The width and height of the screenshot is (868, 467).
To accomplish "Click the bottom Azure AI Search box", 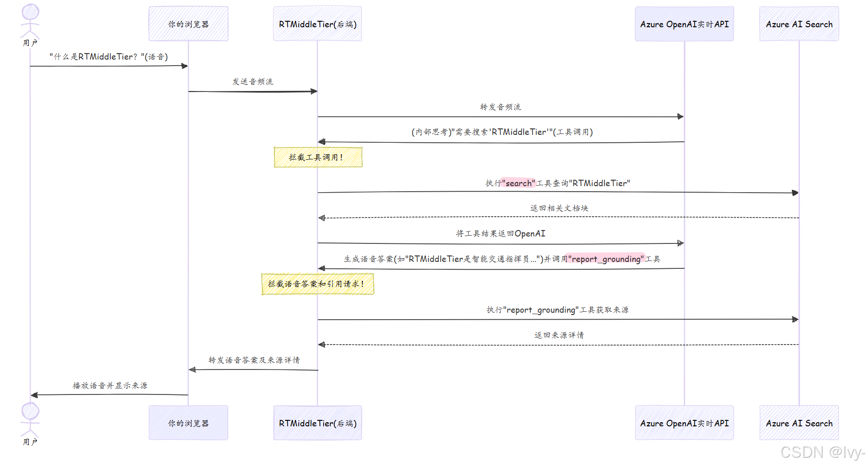I will pos(799,423).
